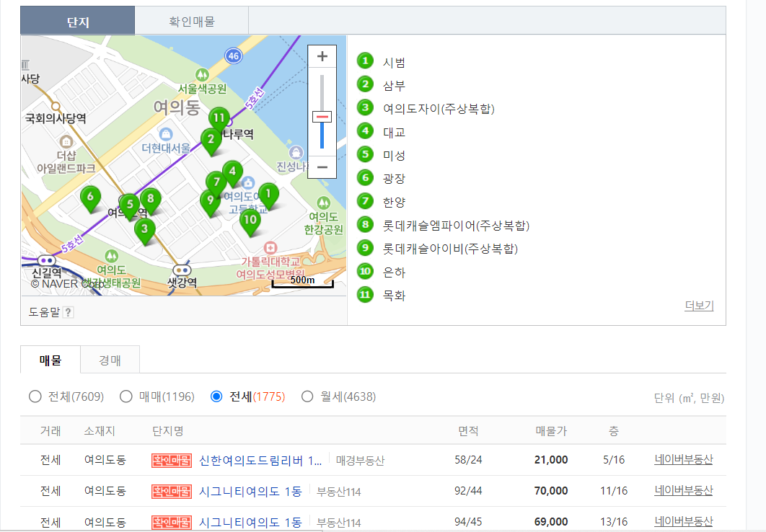This screenshot has width=766, height=532.
Task: Click the 매물가 column header
Action: [551, 431]
